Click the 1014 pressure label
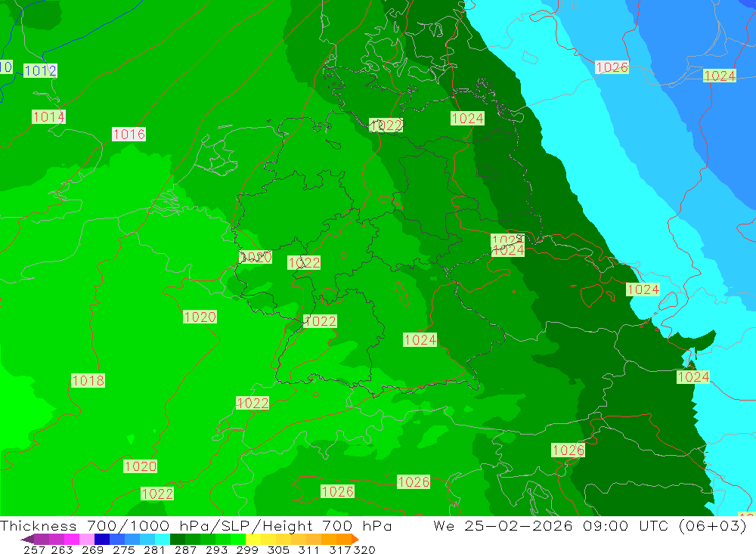Screen dimensions: 756x554 48,116
